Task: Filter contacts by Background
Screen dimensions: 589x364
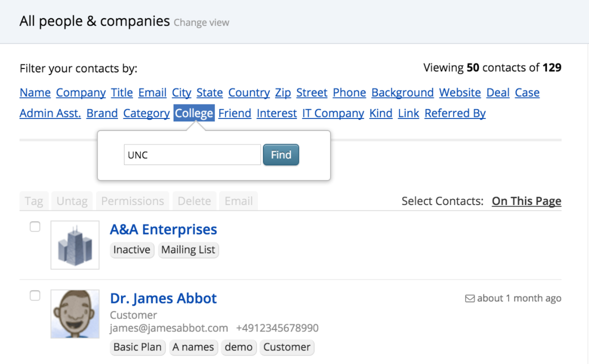Action: pyautogui.click(x=402, y=92)
